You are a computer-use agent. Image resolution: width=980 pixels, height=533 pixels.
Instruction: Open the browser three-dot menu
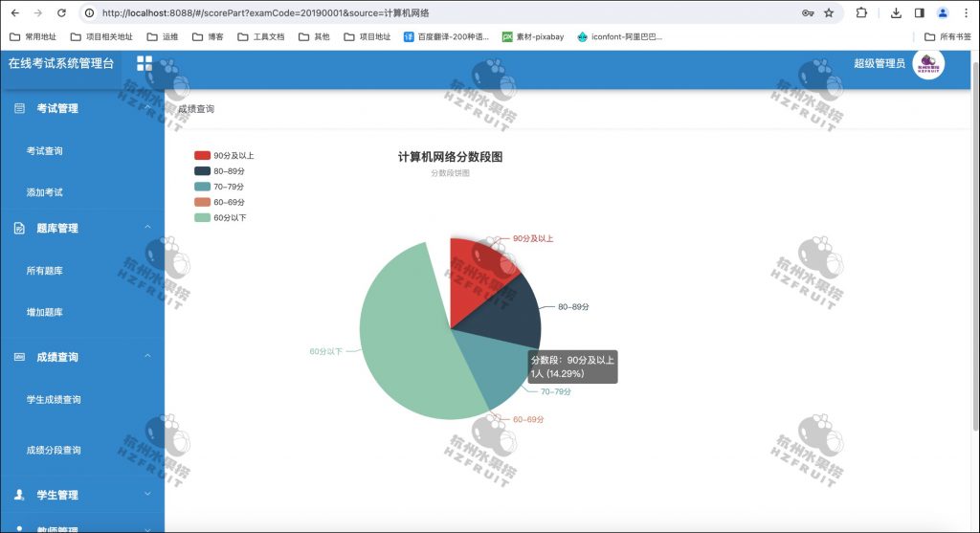(966, 12)
